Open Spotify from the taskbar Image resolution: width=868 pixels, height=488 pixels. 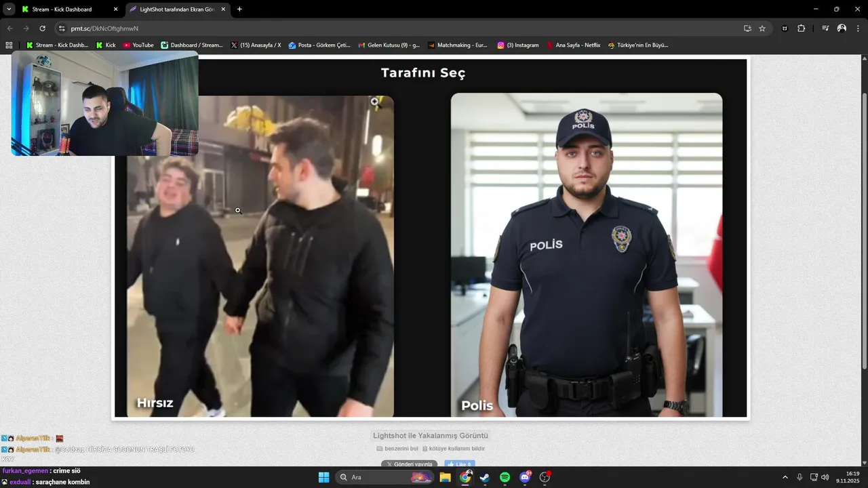tap(505, 477)
